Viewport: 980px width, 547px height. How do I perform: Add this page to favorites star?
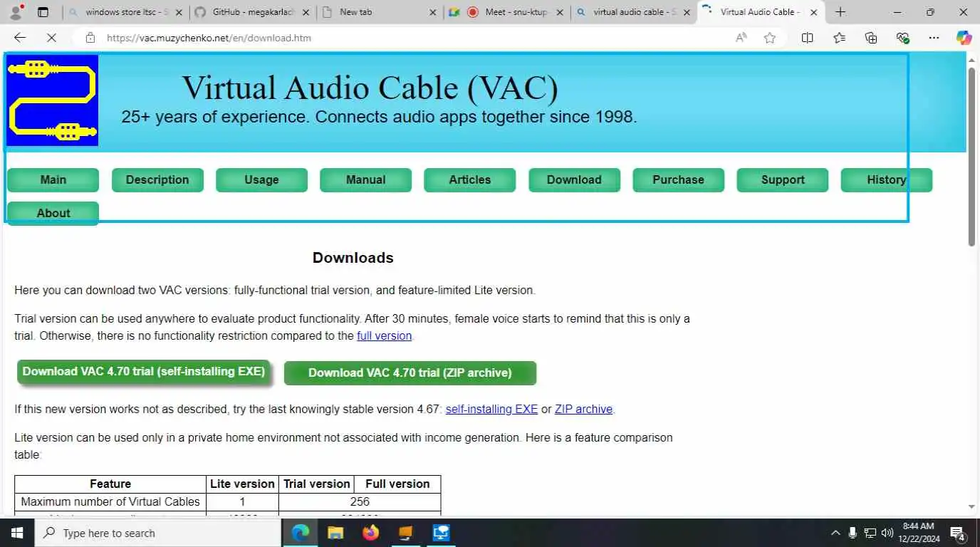coord(770,38)
